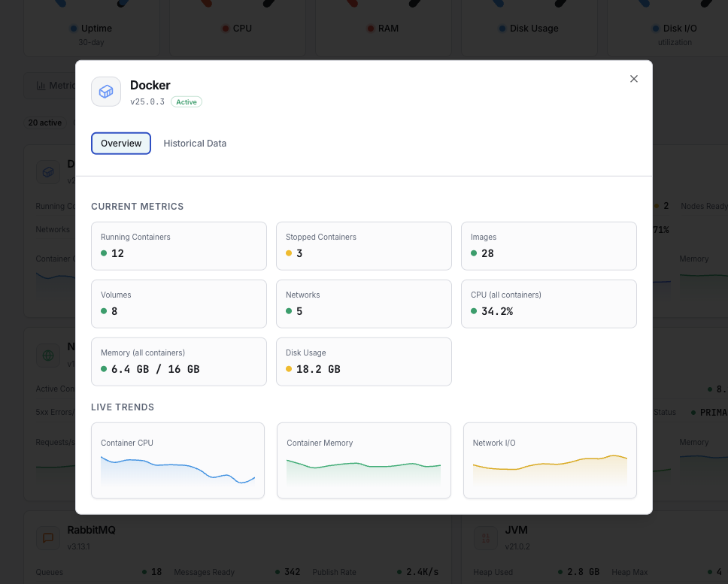Click the JVM service icon

click(485, 538)
